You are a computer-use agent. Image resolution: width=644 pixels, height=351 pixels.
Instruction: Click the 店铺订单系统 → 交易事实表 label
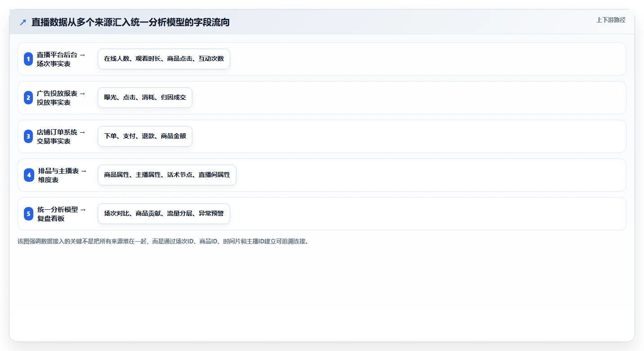[61, 136]
